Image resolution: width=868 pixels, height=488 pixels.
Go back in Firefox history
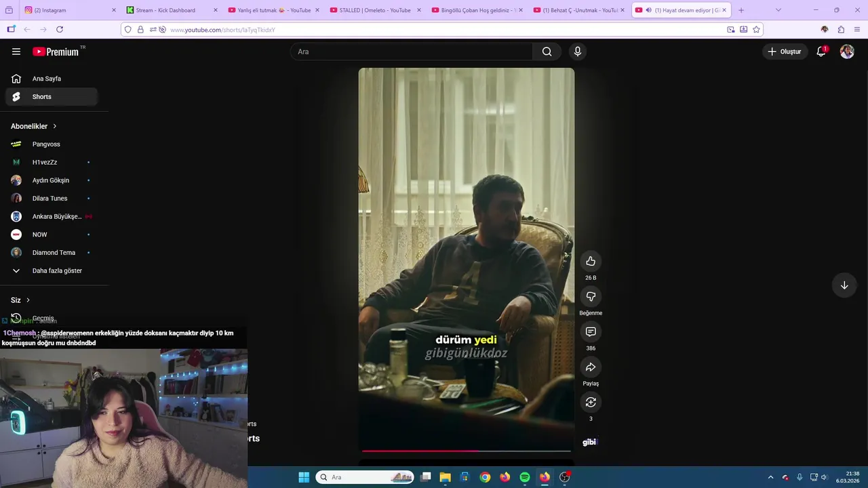26,29
